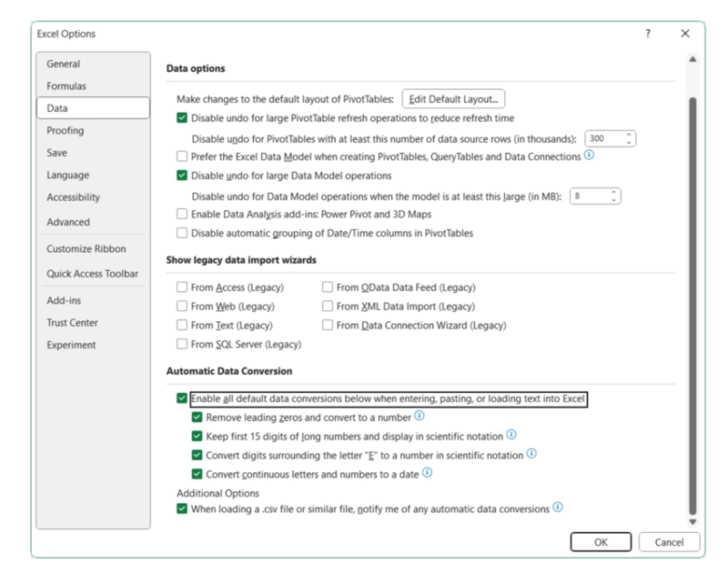Click info icon for Keep first 15 digits
The height and width of the screenshot is (573, 728).
(x=511, y=435)
